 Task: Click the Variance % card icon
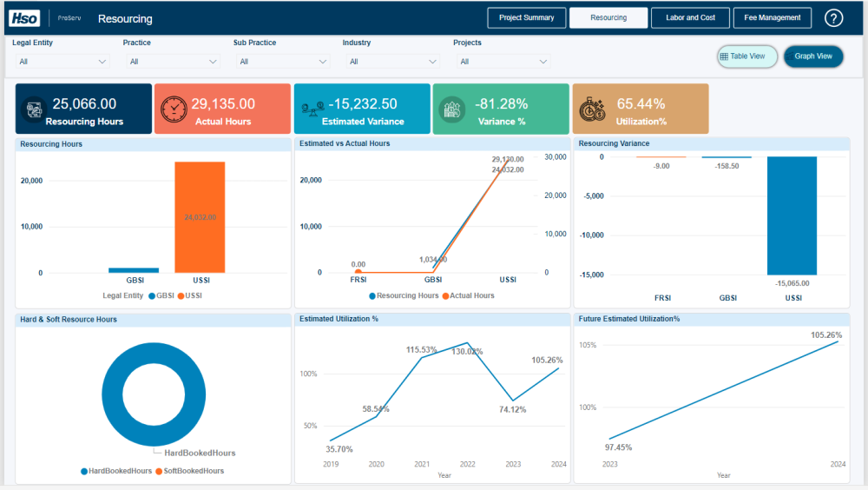click(452, 109)
